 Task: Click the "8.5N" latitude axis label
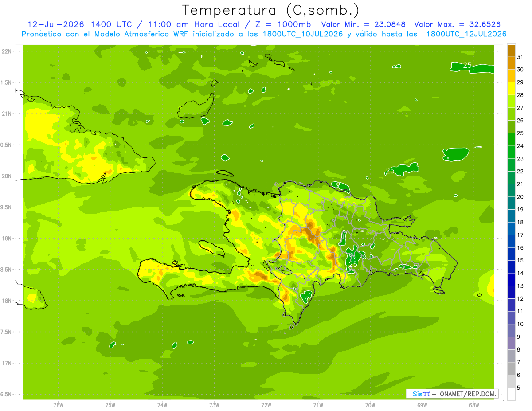[x=7, y=270]
